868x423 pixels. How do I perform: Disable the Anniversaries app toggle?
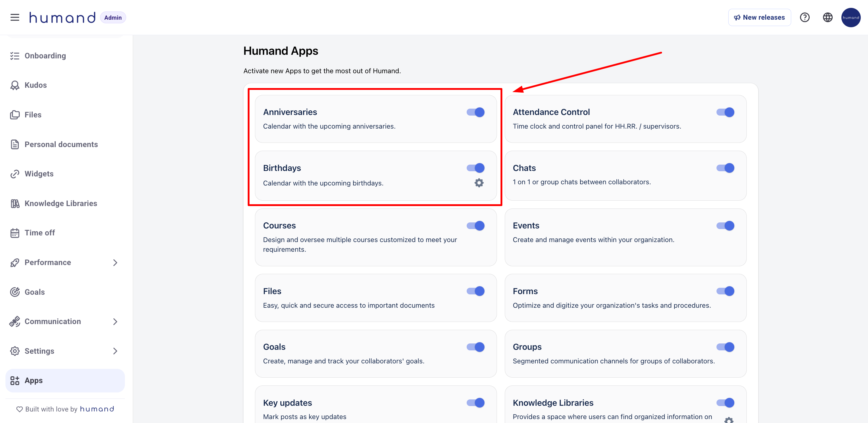pos(475,112)
